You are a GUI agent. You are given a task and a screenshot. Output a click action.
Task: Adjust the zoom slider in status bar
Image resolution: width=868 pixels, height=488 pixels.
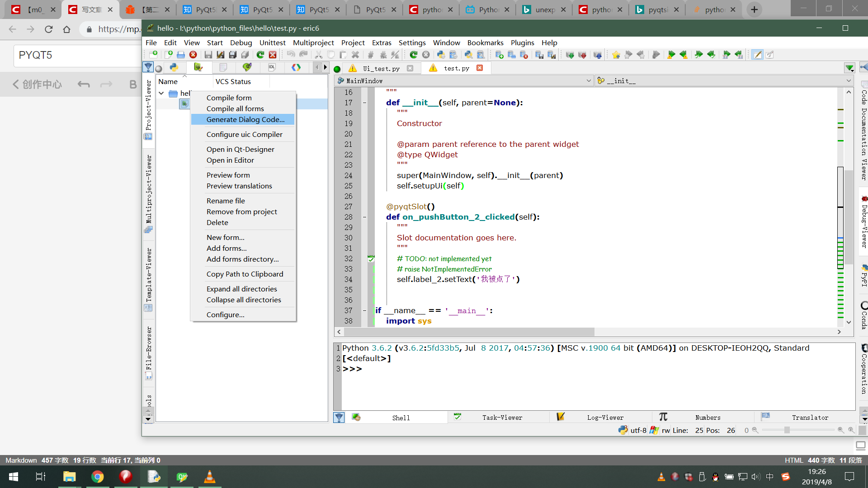pos(787,430)
